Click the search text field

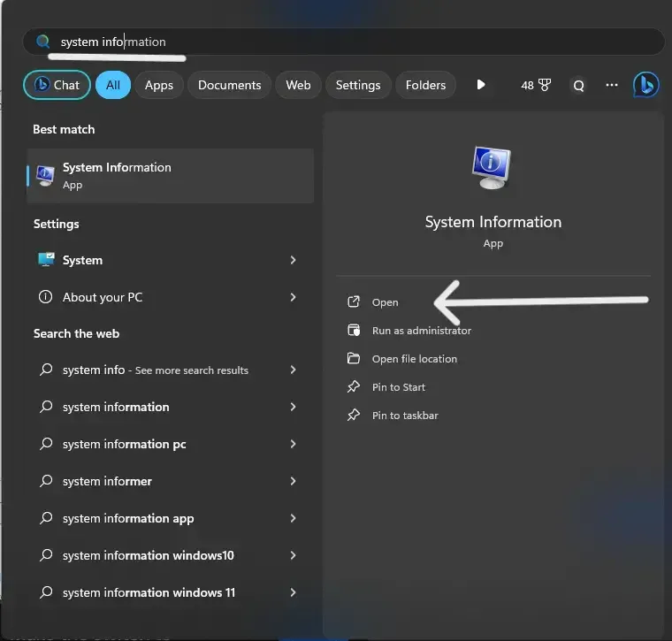tap(343, 42)
